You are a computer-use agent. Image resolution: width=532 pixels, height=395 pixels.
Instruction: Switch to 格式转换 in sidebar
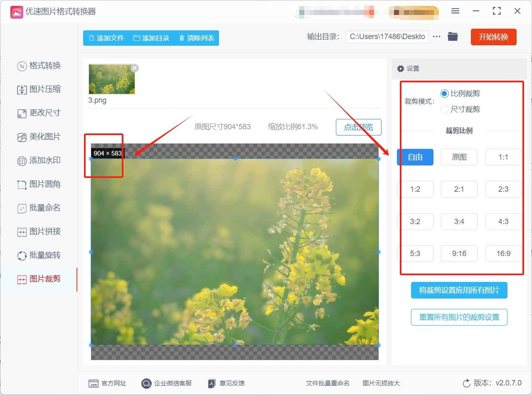39,66
